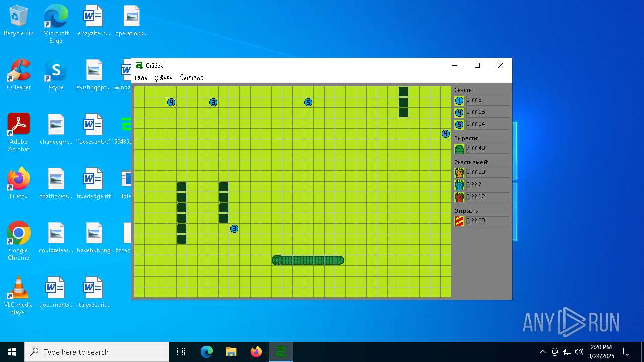
Task: Click the red-yellow striped bite-off icon
Action: pos(459,221)
